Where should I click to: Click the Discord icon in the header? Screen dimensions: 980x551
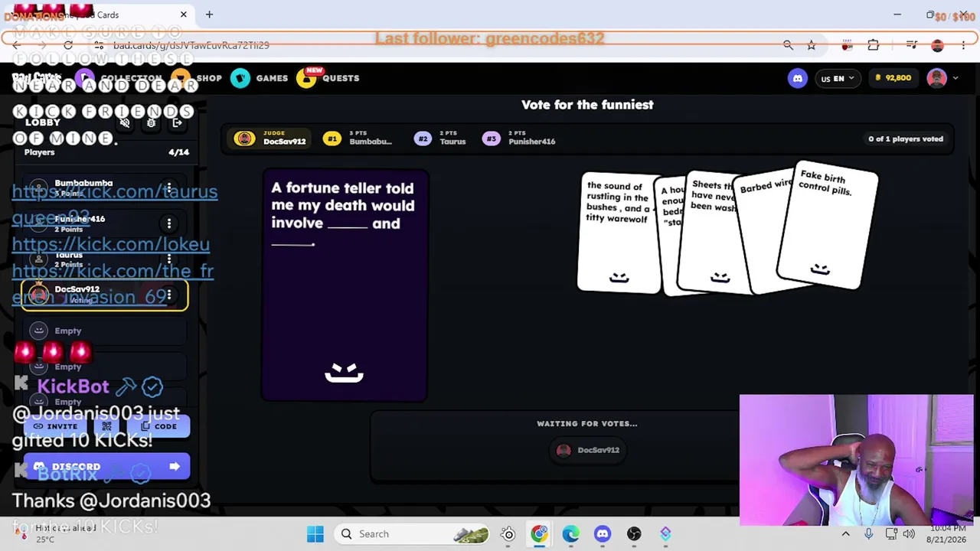798,78
